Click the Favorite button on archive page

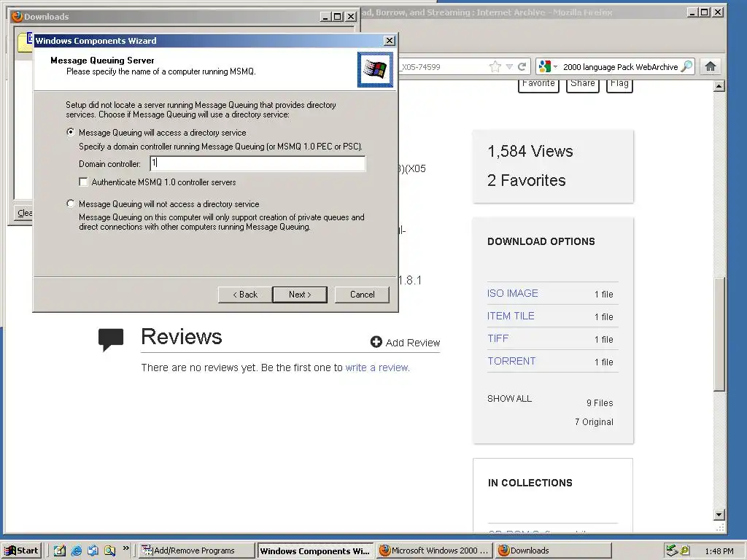538,85
